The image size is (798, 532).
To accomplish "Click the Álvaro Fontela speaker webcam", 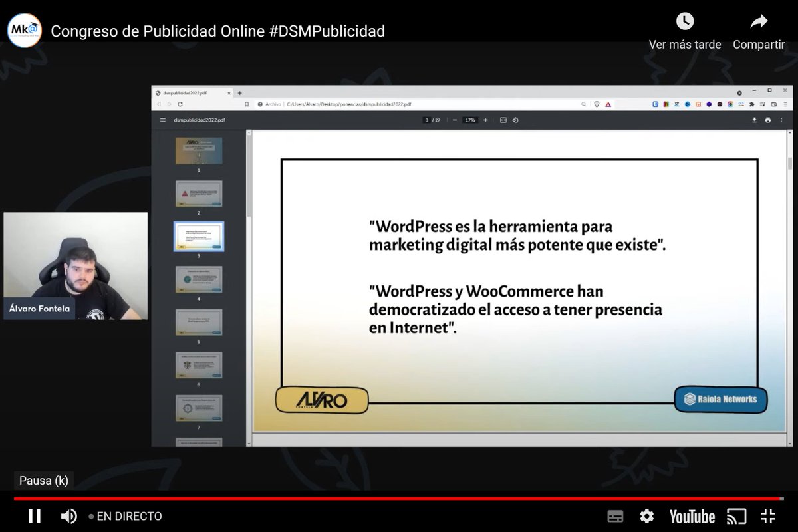I will pyautogui.click(x=75, y=266).
